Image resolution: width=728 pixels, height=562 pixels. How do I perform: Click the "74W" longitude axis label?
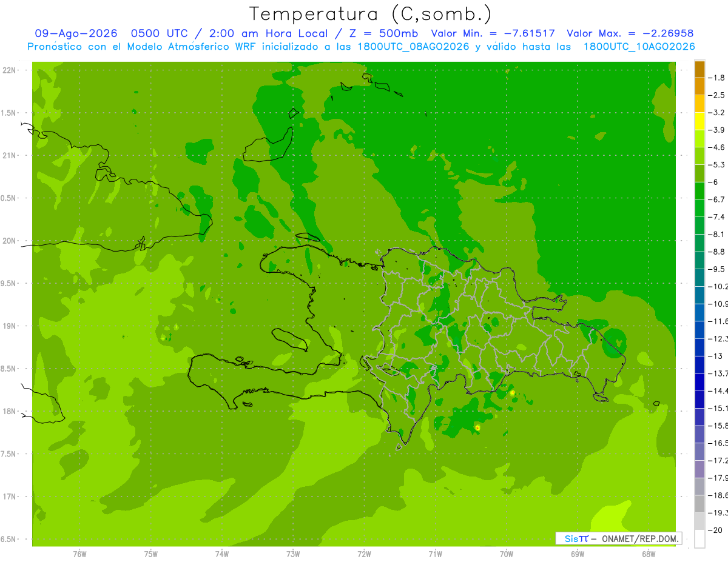[x=222, y=554]
